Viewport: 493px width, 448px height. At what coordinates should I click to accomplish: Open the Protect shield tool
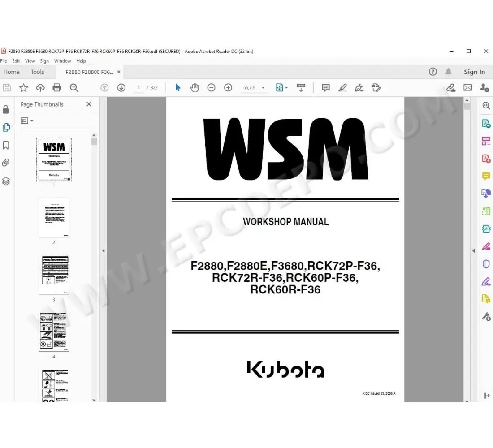point(486,264)
